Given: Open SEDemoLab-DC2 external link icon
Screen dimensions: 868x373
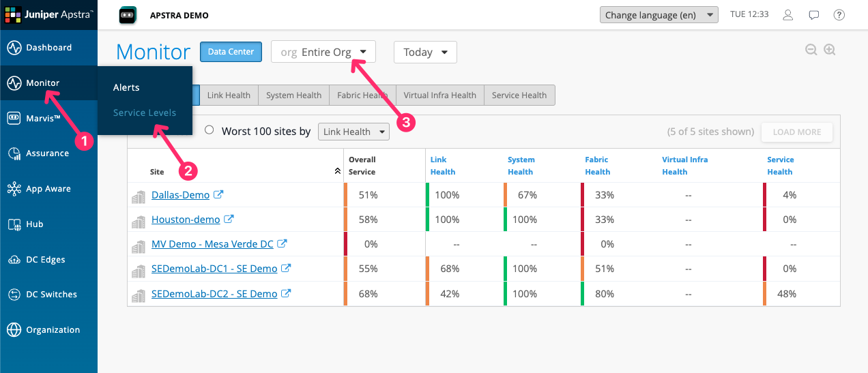Looking at the screenshot, I should tap(287, 293).
